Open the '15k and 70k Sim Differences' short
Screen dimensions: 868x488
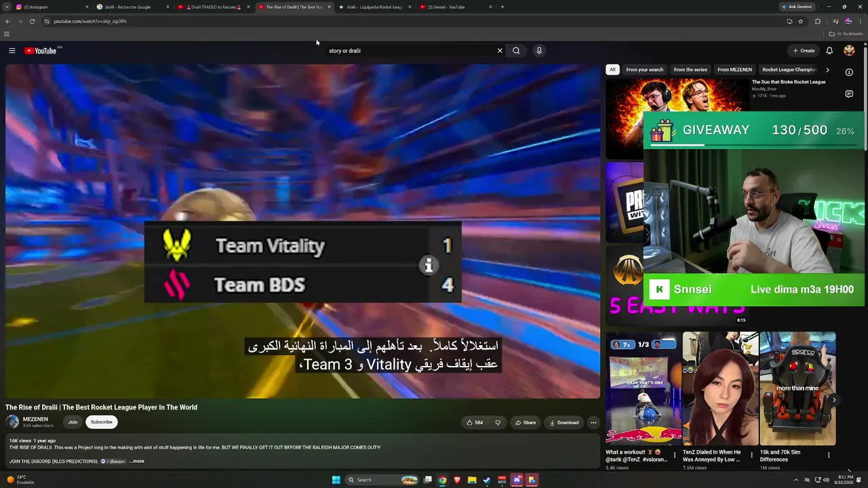click(797, 388)
